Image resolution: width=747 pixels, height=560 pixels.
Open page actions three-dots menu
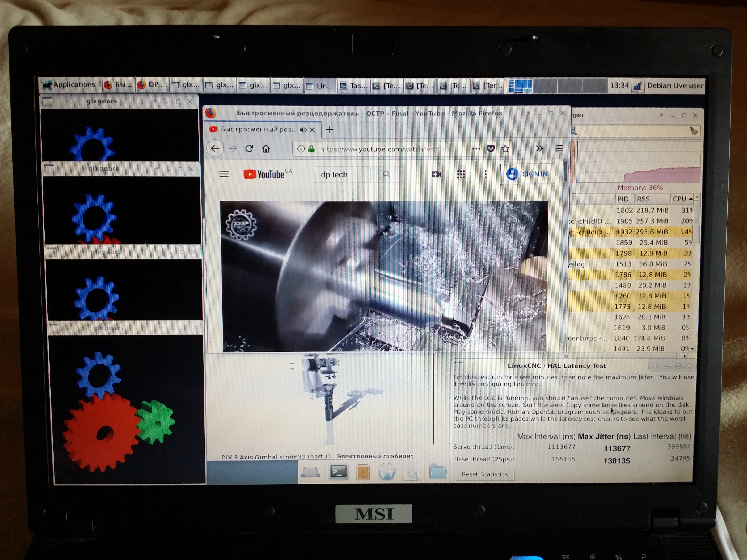click(x=476, y=149)
